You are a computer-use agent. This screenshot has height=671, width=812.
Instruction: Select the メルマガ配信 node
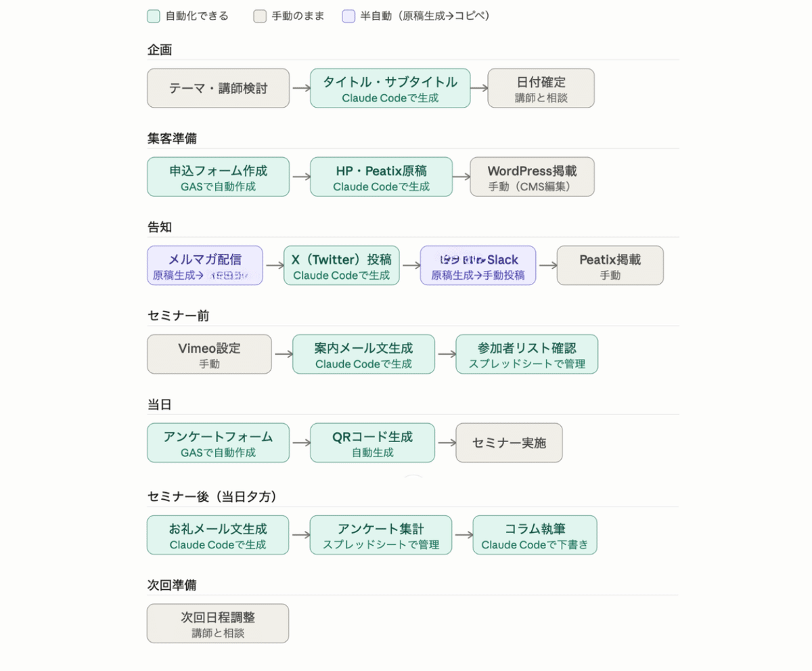pos(205,265)
